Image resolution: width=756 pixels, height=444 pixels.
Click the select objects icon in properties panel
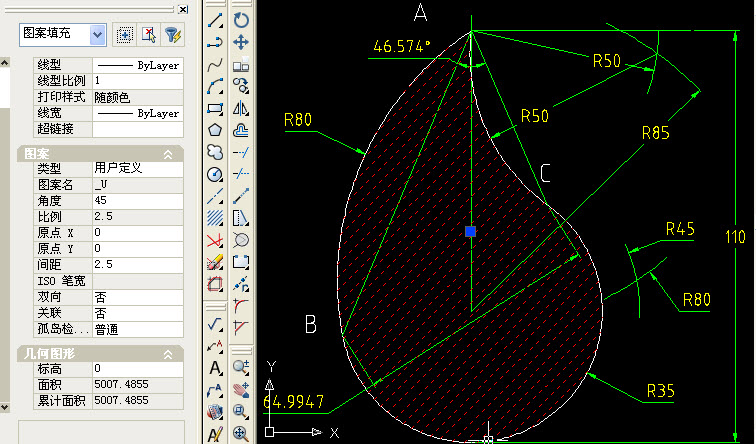(124, 35)
